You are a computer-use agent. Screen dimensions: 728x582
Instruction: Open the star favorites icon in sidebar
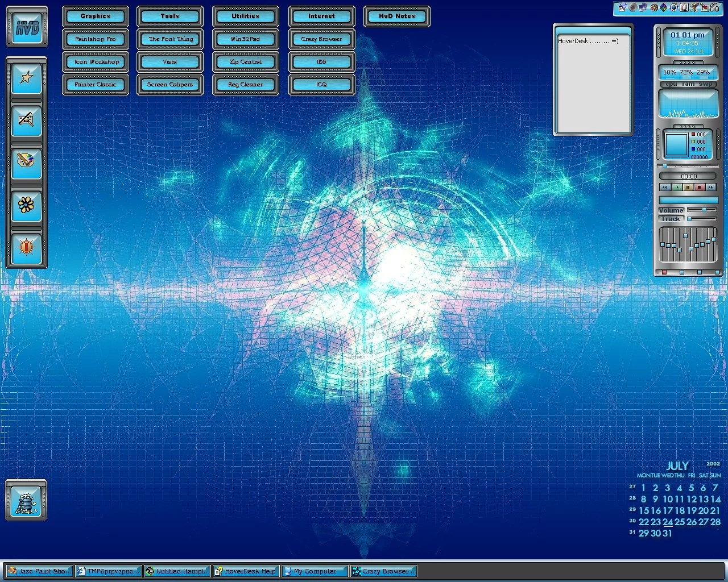click(26, 77)
